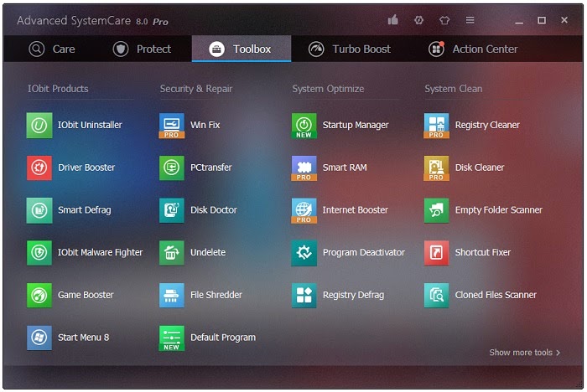Image resolution: width=587 pixels, height=392 pixels.
Task: Click the Smart Defrag label text
Action: click(x=85, y=210)
